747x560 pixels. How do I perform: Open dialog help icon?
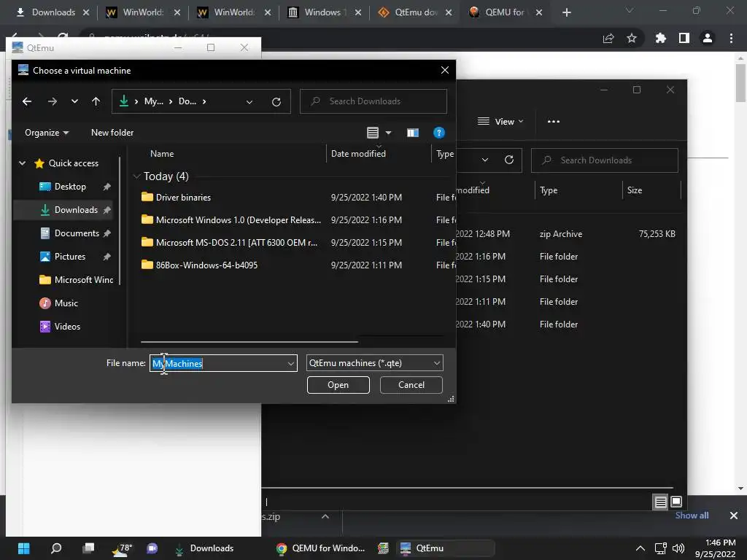[x=438, y=133]
